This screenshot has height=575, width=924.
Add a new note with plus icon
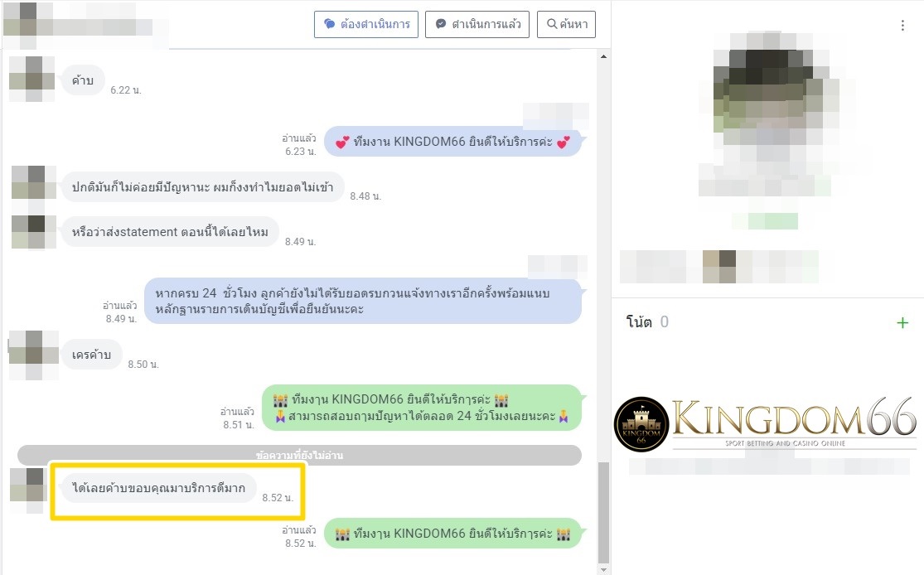coord(902,323)
